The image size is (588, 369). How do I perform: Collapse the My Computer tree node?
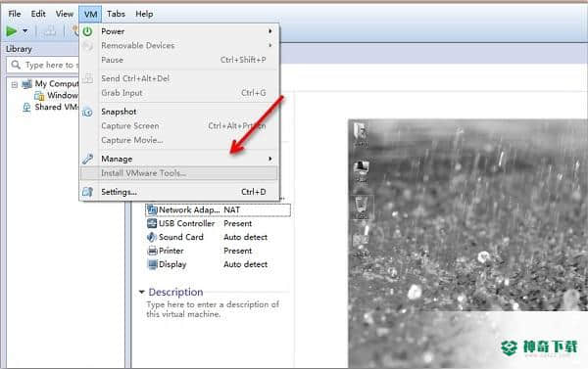tap(15, 84)
